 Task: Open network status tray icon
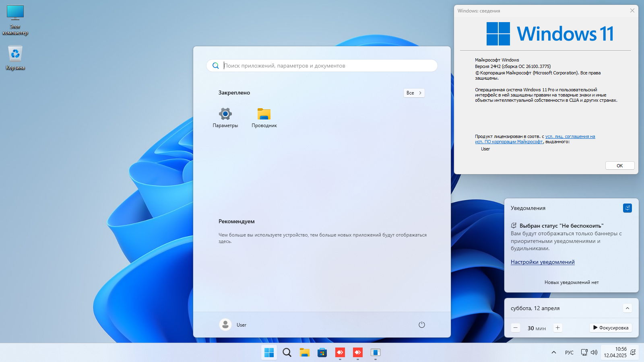(584, 352)
